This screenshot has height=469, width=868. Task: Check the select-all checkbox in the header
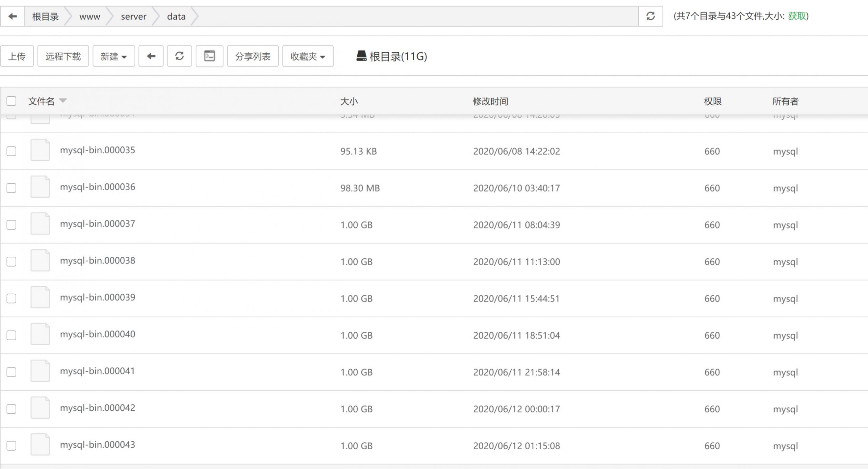[12, 101]
